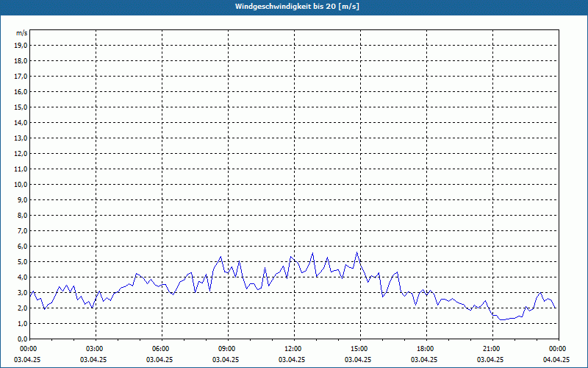Select the 18,0 y-axis label
Screen dimensions: 588x368
coord(21,61)
